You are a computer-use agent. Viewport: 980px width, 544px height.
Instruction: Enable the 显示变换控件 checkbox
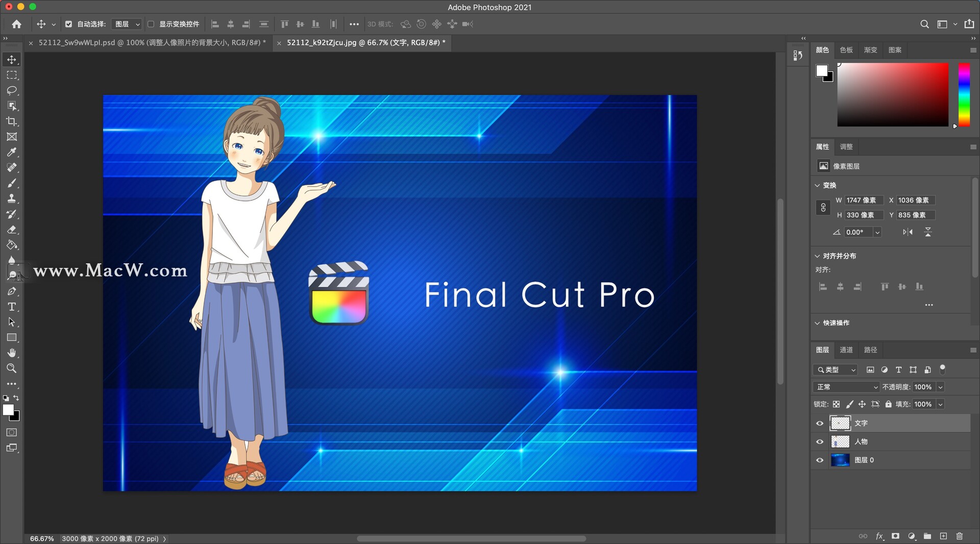tap(151, 24)
